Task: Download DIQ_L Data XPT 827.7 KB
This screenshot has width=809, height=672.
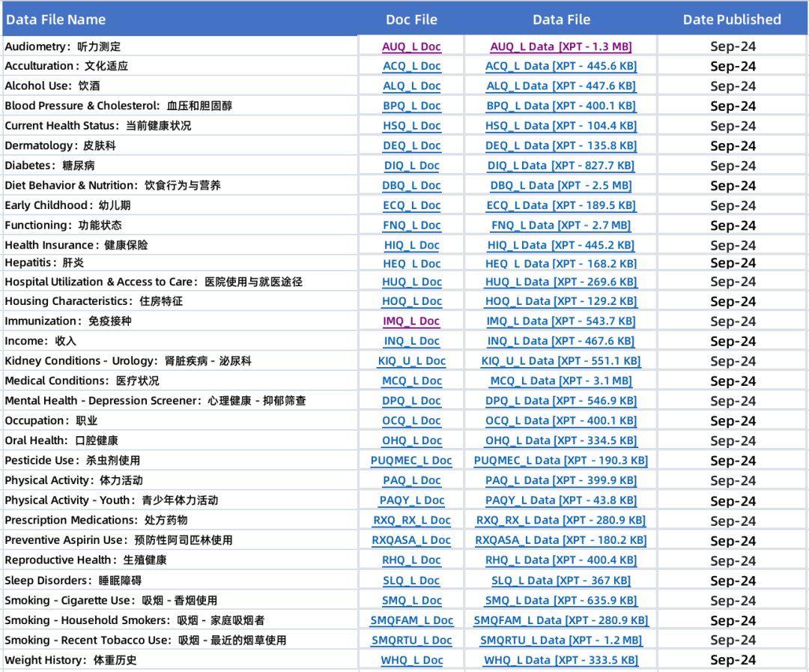Action: pyautogui.click(x=561, y=166)
